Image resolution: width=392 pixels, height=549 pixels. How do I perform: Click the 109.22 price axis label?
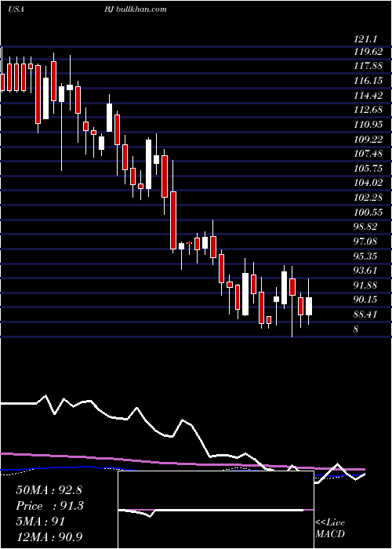click(x=368, y=140)
